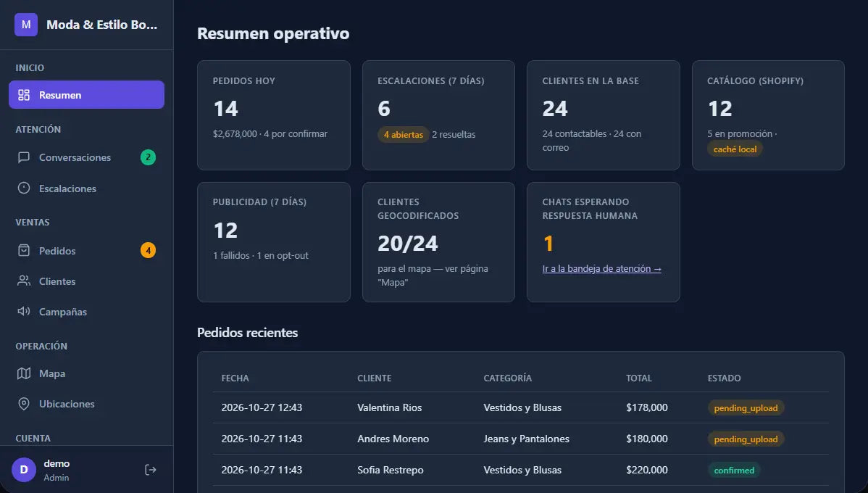
Task: Click confirmed status for Sofia Restrepo
Action: pos(734,470)
